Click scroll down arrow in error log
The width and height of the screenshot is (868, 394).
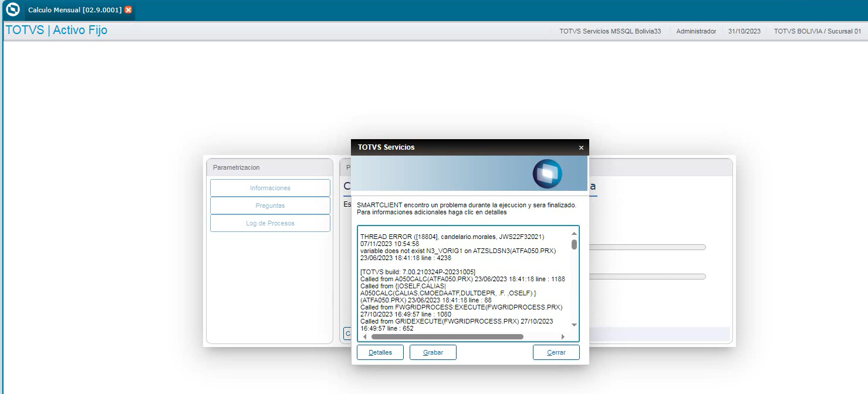(574, 325)
